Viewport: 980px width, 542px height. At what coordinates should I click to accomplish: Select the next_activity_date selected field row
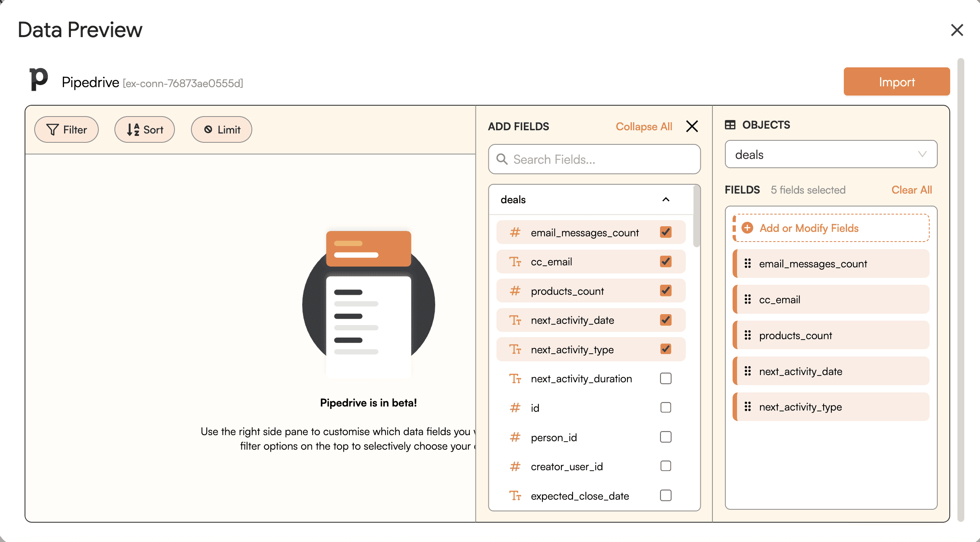831,371
